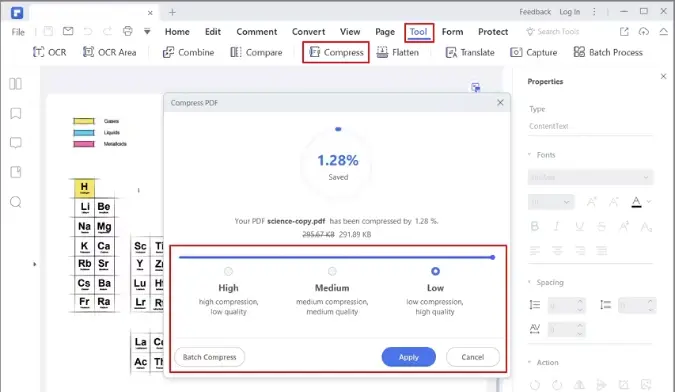Click the kebab more options icon
675x392 pixels.
tap(594, 12)
